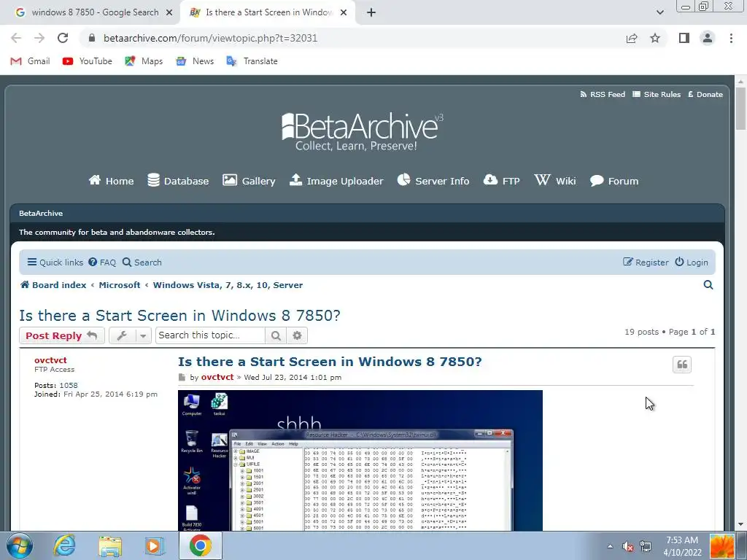Open the Microsoft breadcrumb

pyautogui.click(x=120, y=285)
